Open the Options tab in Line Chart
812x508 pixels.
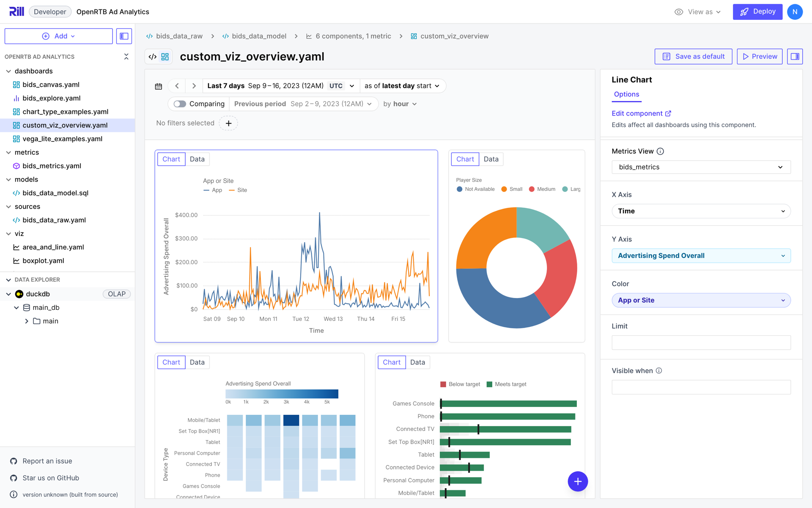click(626, 94)
